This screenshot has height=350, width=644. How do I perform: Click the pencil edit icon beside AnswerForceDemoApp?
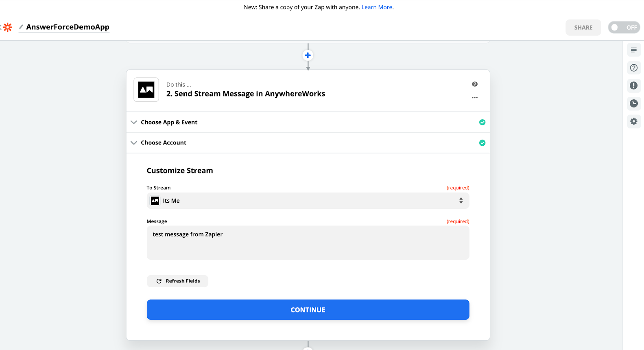[x=21, y=27]
